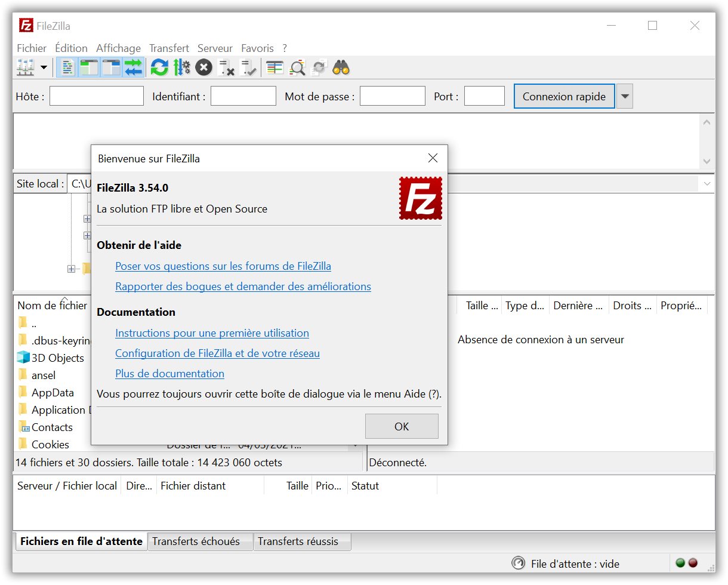
Task: Open the Transfert menu
Action: click(x=169, y=48)
